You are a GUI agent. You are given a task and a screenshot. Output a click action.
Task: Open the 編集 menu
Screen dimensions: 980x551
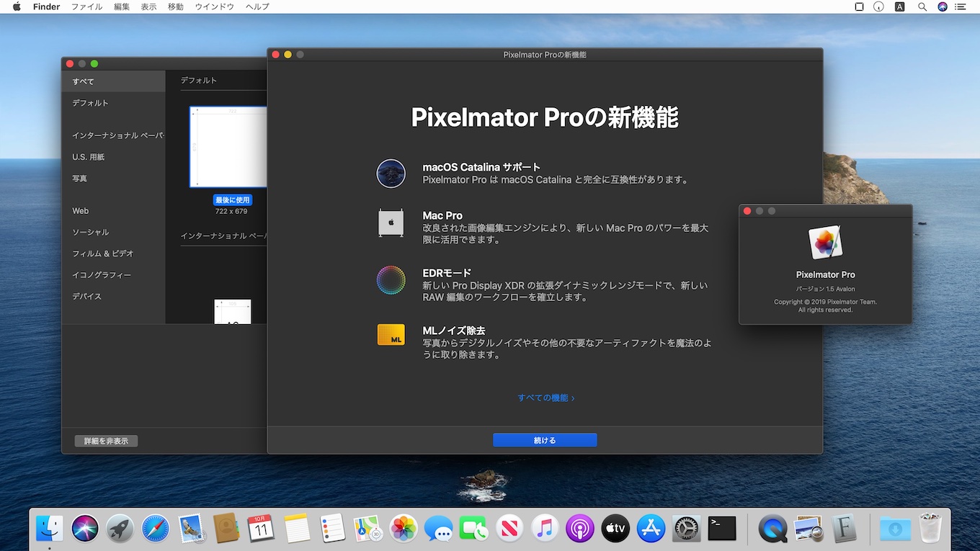pos(122,6)
